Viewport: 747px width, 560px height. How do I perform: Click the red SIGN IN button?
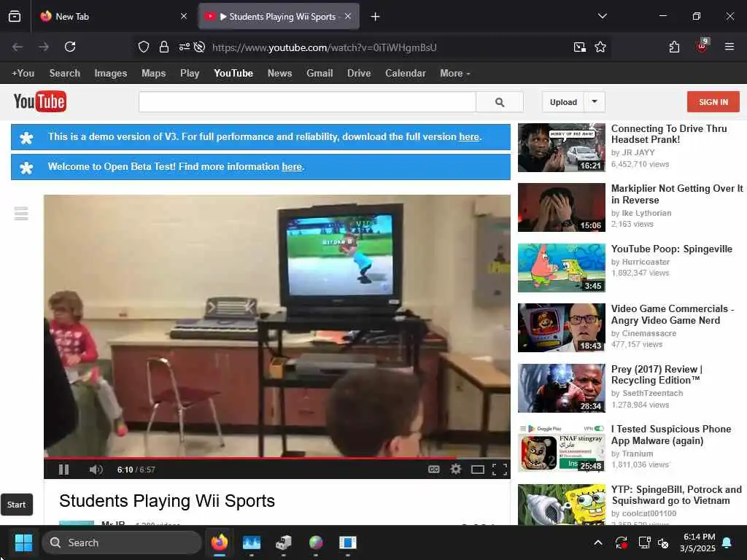pos(713,102)
